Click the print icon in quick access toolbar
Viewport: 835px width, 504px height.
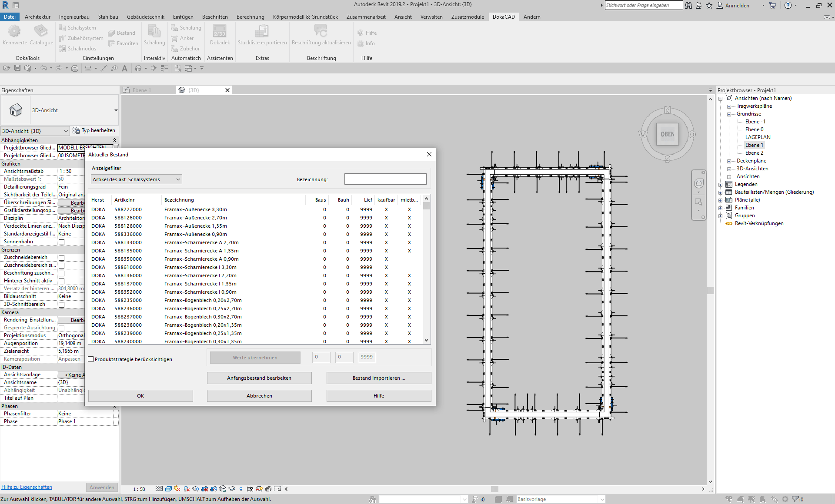pos(75,68)
